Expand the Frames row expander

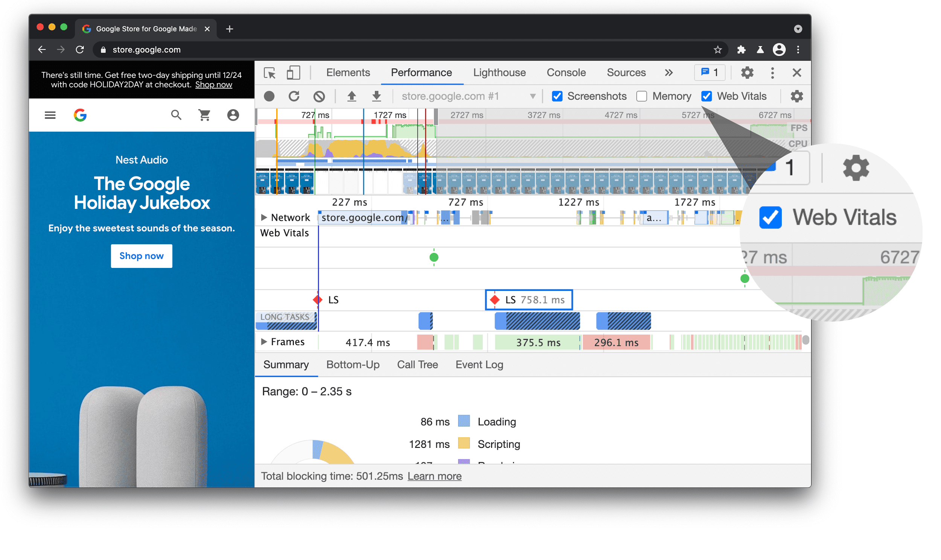tap(262, 342)
